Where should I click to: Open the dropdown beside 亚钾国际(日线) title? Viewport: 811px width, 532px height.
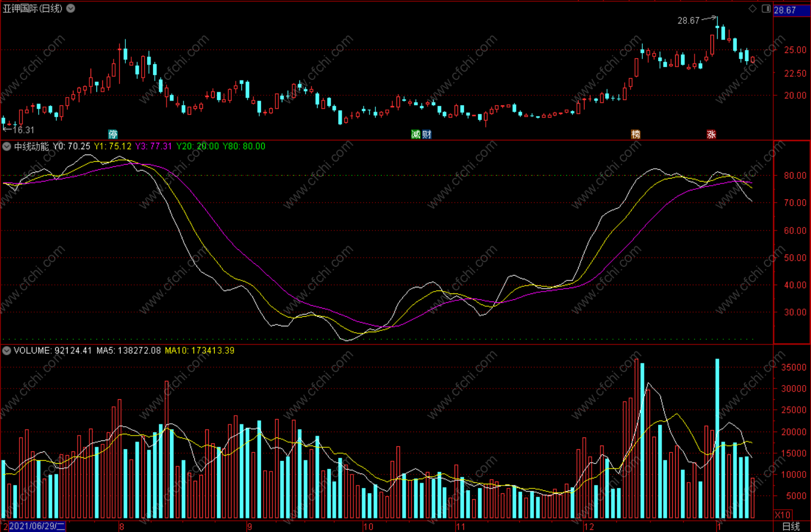tap(71, 8)
